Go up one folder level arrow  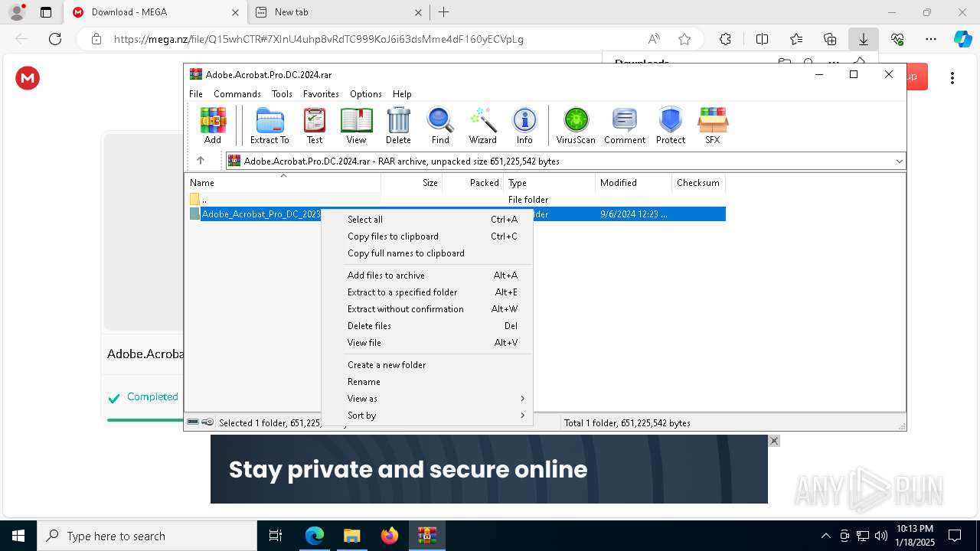(201, 161)
